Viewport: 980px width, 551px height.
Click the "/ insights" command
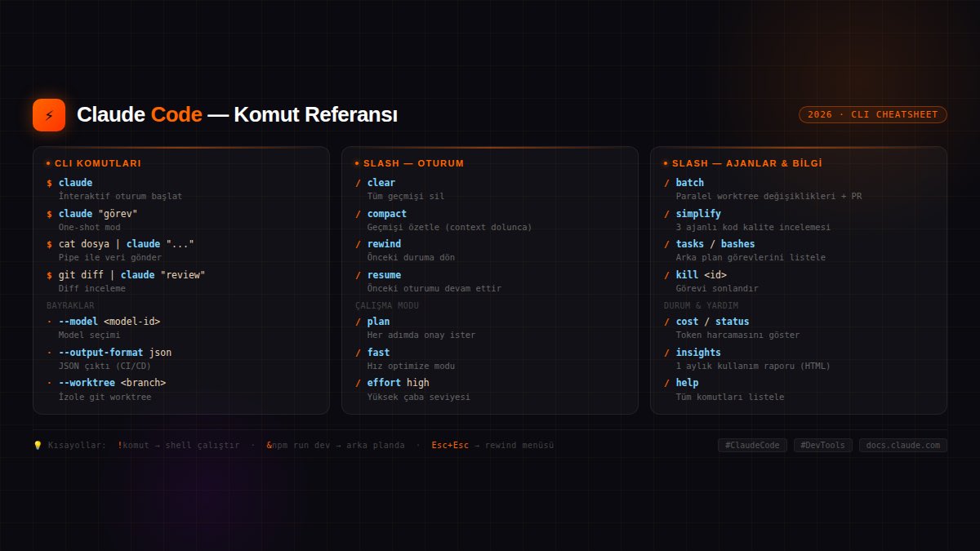coord(693,353)
